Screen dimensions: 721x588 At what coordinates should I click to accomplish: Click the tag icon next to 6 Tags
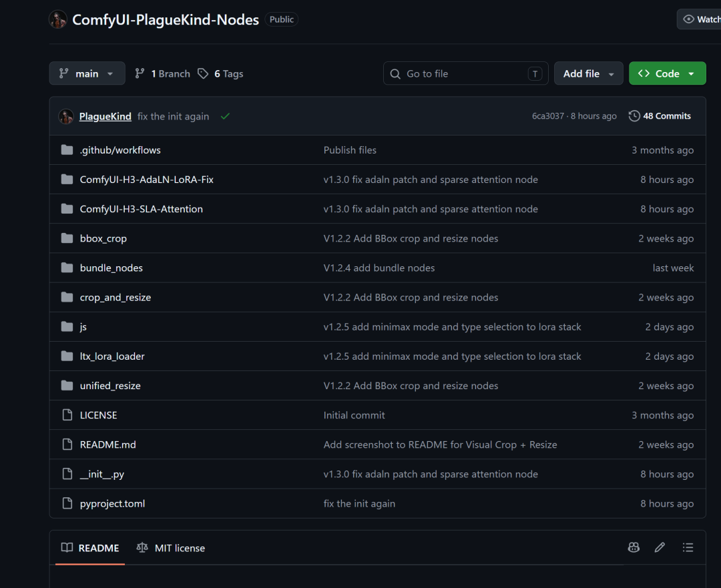[203, 73]
